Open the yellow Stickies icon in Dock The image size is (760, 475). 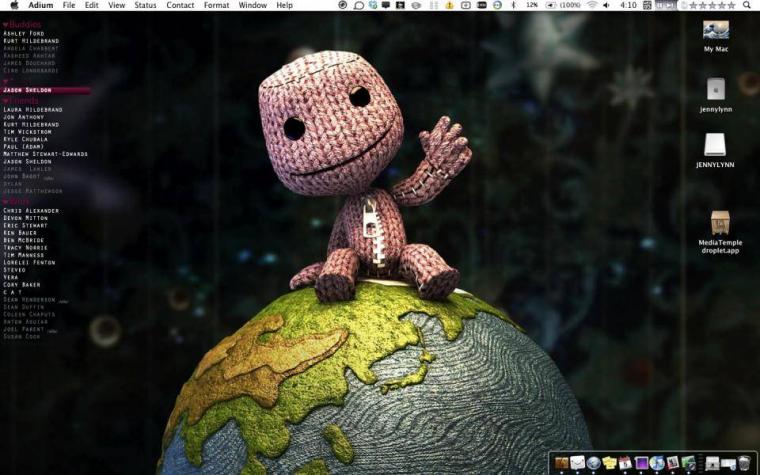click(x=609, y=463)
